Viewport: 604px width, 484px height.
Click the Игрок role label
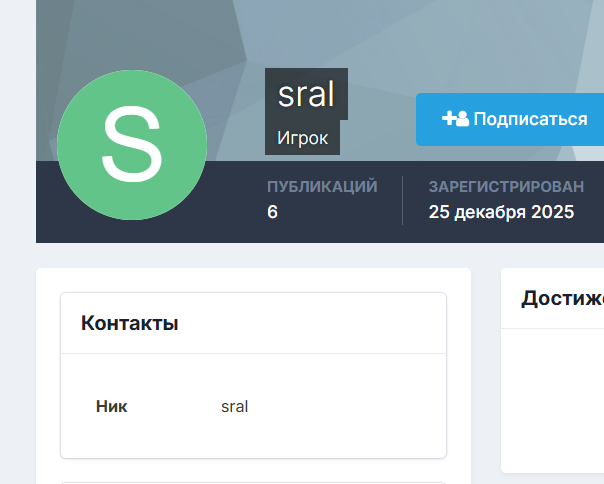[302, 138]
